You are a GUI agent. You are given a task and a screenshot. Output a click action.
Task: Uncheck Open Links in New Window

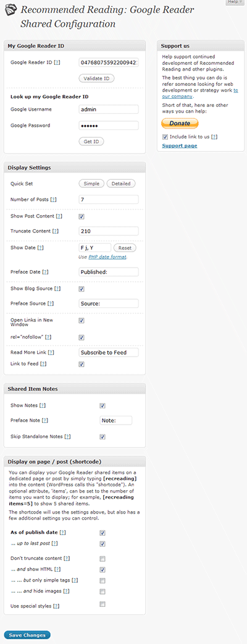pyautogui.click(x=82, y=320)
